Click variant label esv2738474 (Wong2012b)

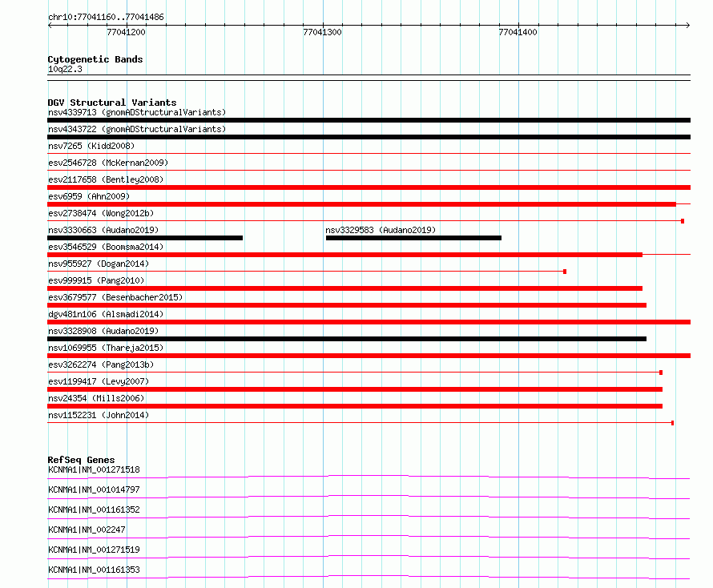tap(101, 213)
